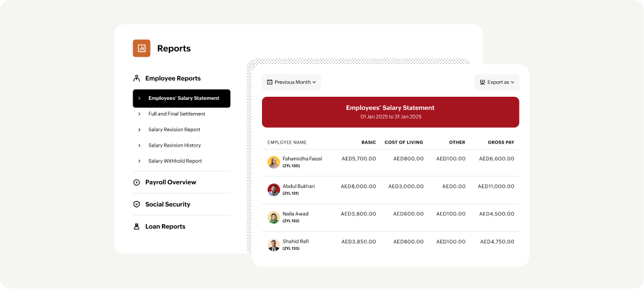644x289 pixels.
Task: Sort by the Gross Pay column header
Action: [x=501, y=142]
